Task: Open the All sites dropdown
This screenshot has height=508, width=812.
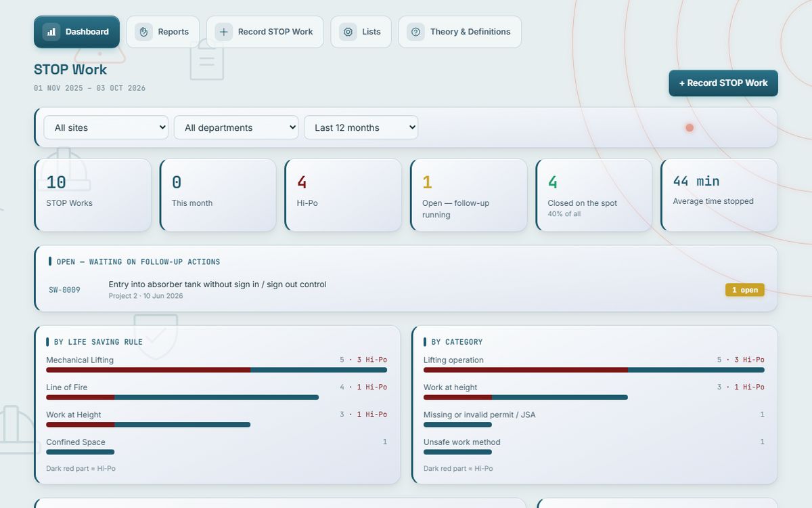Action: pyautogui.click(x=106, y=127)
